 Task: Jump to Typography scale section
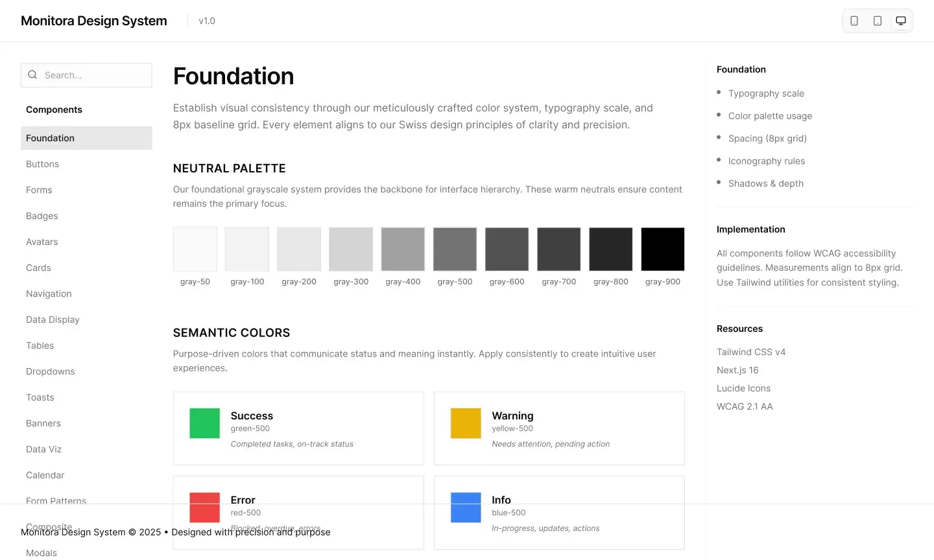[x=766, y=93]
